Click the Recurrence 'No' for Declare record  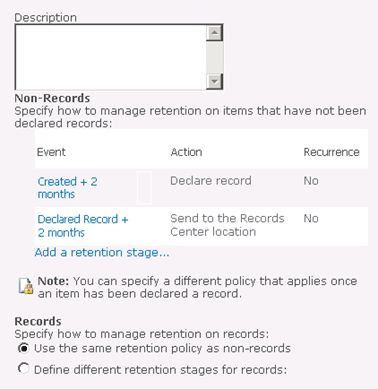tap(311, 181)
